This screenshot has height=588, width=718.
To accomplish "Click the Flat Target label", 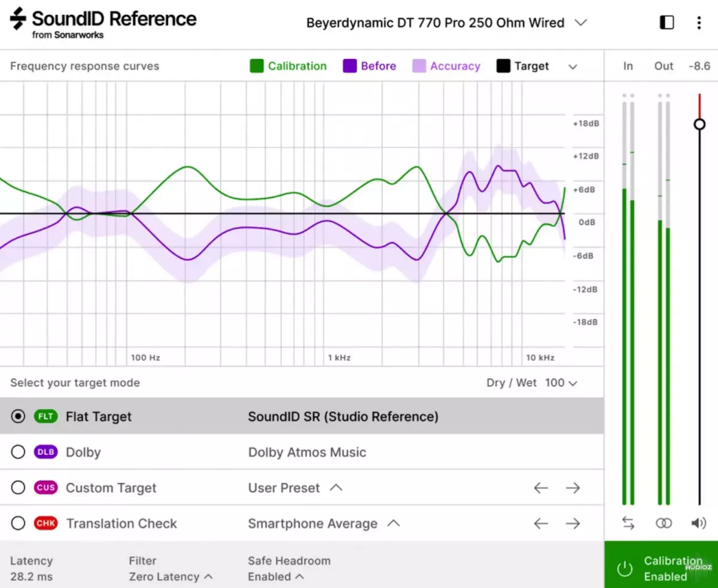I will [99, 417].
